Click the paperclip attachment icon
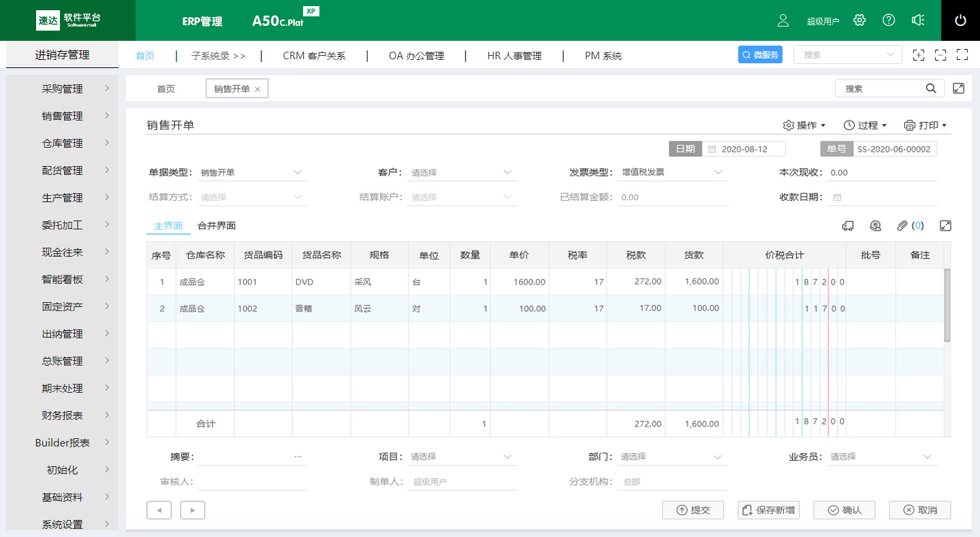The image size is (980, 537). point(902,226)
